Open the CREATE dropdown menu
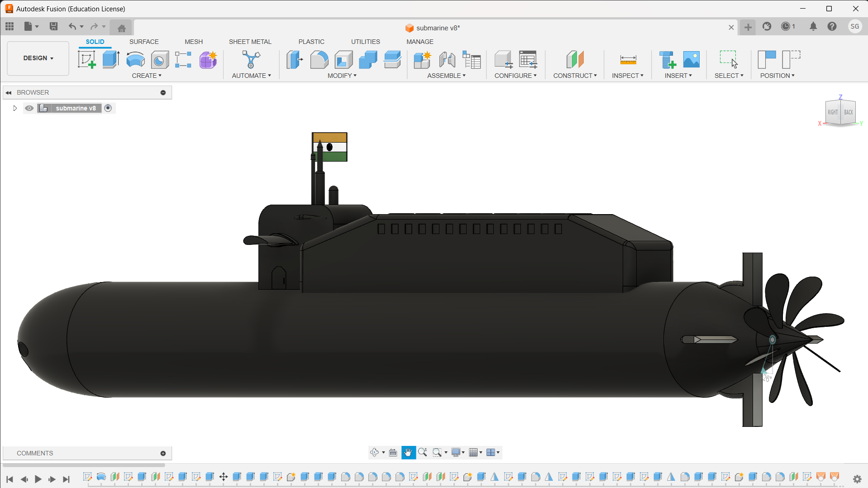 [147, 76]
